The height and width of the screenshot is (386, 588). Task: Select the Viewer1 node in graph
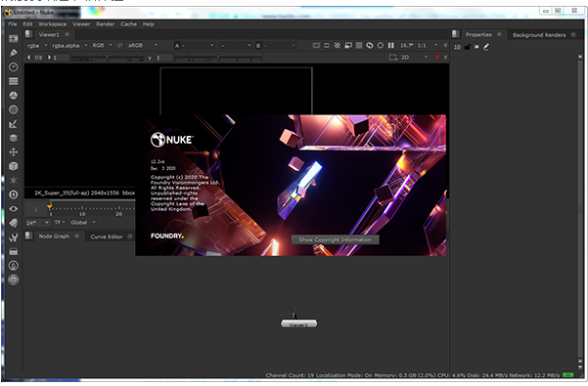click(298, 323)
